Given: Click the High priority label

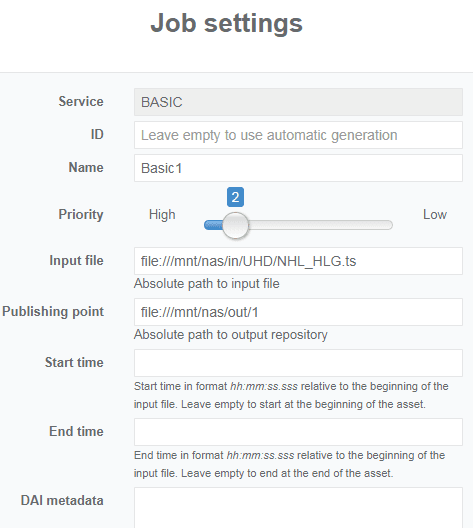Looking at the screenshot, I should 162,214.
